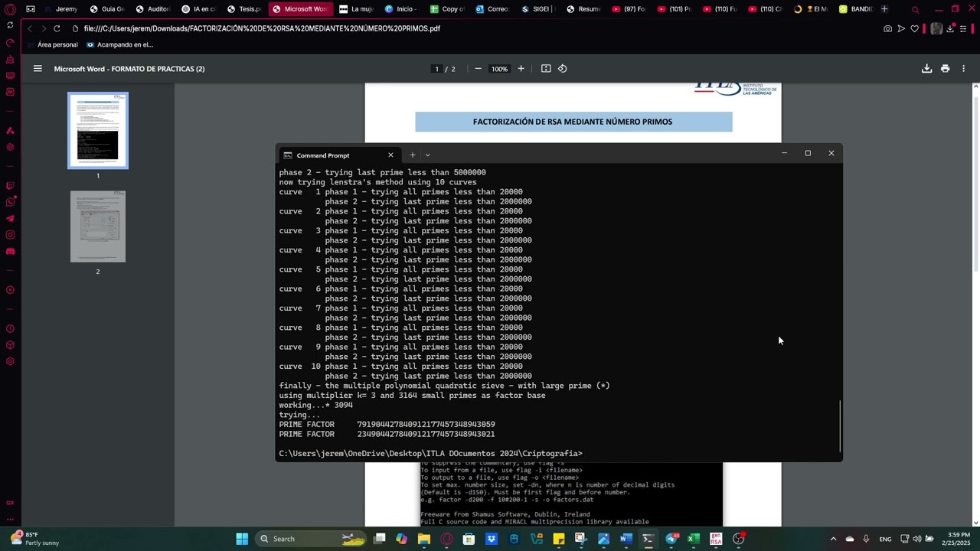Open the RSA app in the taskbar
980x551 pixels.
(716, 539)
